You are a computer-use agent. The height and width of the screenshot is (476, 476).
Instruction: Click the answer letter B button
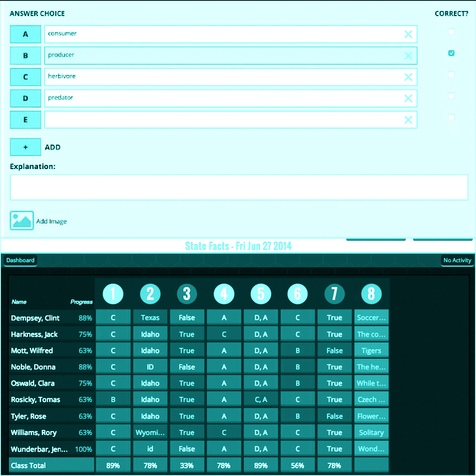[x=25, y=56]
